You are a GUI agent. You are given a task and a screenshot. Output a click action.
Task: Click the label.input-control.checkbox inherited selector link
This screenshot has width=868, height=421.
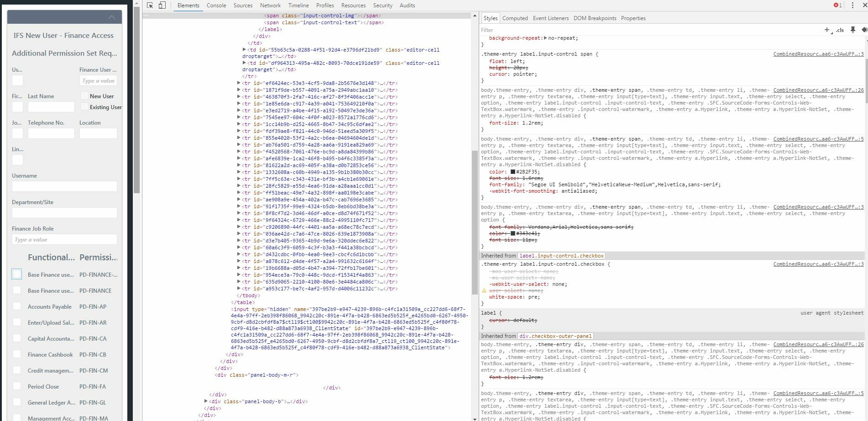point(561,256)
